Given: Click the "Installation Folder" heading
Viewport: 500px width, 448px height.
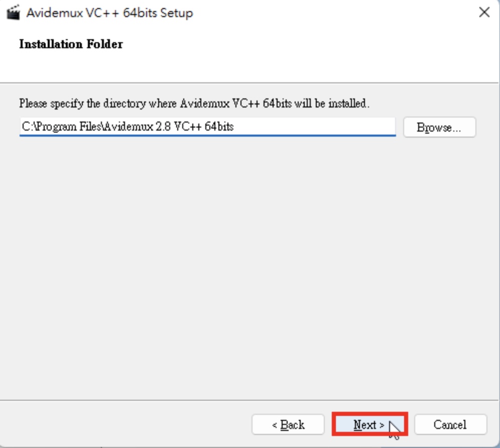Looking at the screenshot, I should [71, 44].
